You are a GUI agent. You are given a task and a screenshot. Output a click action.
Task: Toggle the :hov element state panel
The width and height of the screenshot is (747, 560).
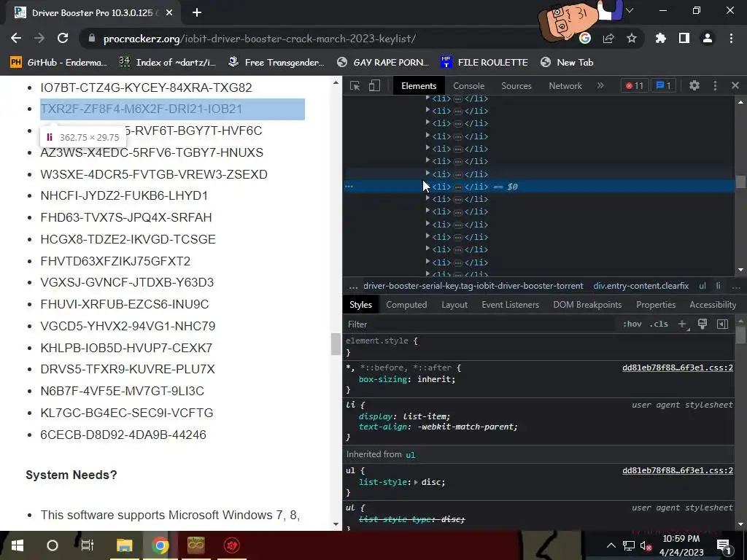[x=632, y=324]
